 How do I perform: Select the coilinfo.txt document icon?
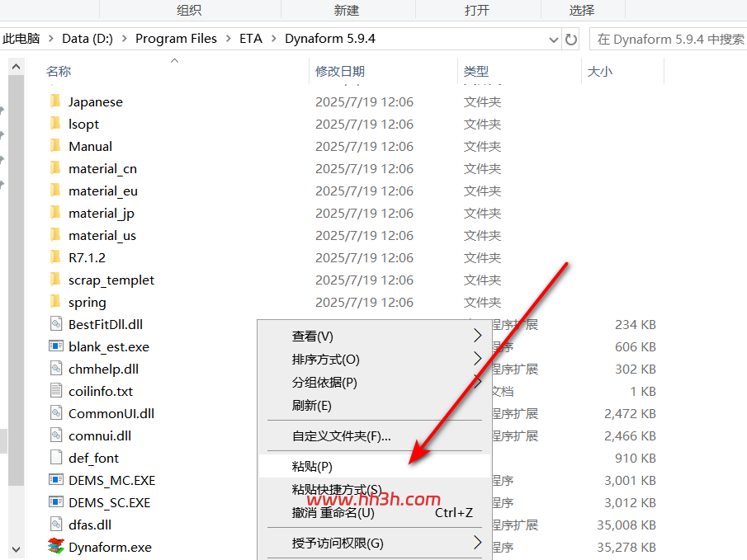56,391
